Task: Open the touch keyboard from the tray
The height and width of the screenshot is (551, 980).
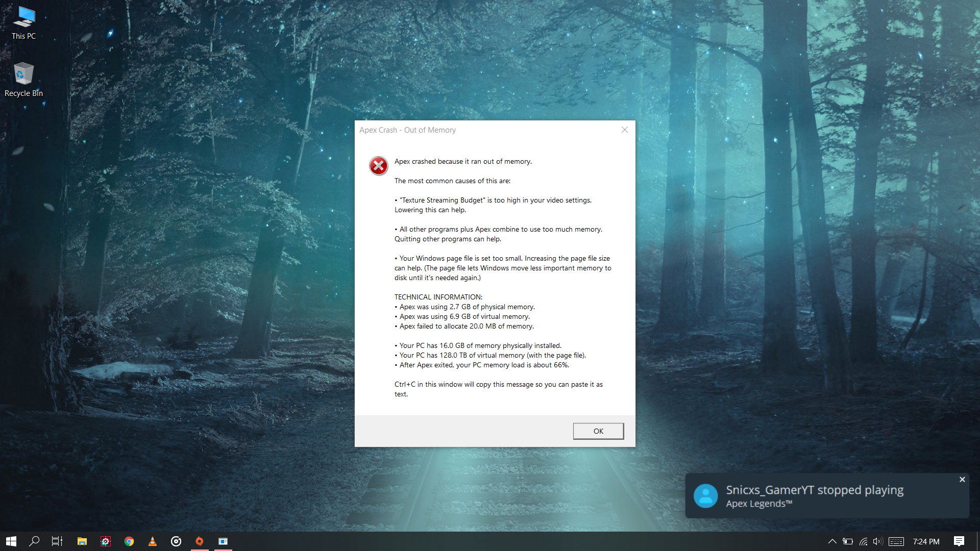Action: coord(896,541)
